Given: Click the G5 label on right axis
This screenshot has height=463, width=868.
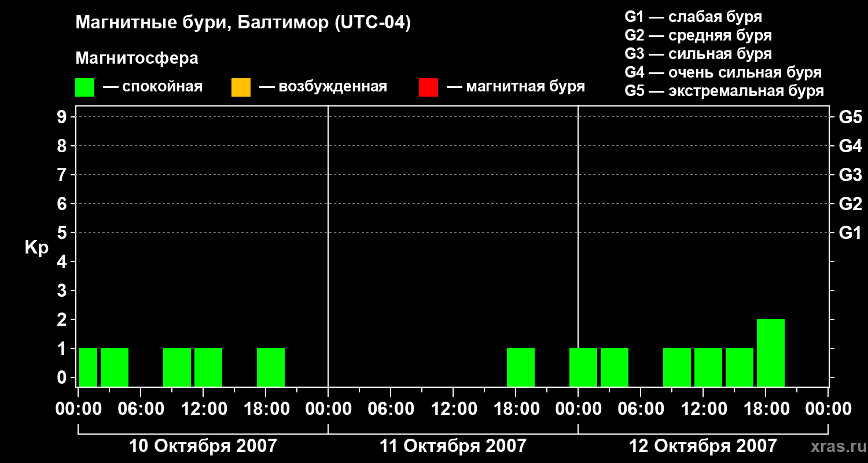Looking at the screenshot, I should 850,117.
